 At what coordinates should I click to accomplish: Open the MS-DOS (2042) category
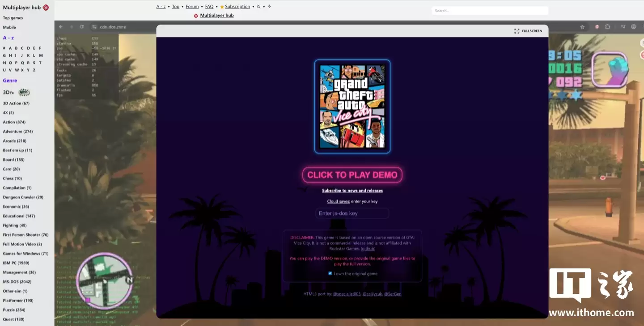coord(17,281)
